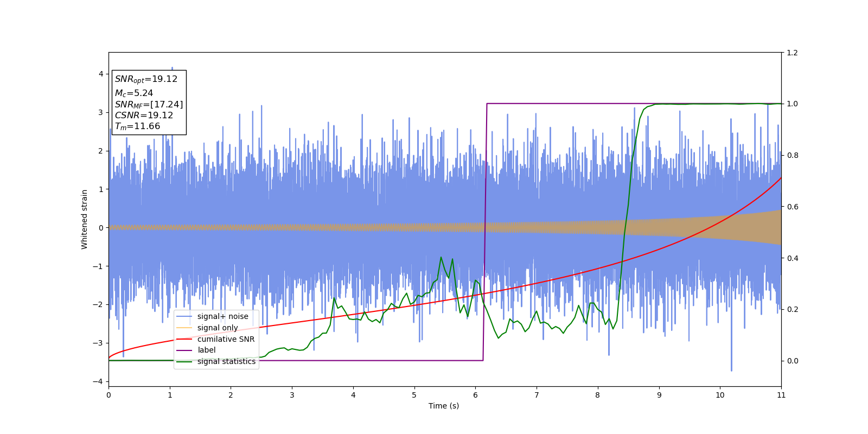Click the 'cumilative SNR' legend entry

[x=226, y=339]
